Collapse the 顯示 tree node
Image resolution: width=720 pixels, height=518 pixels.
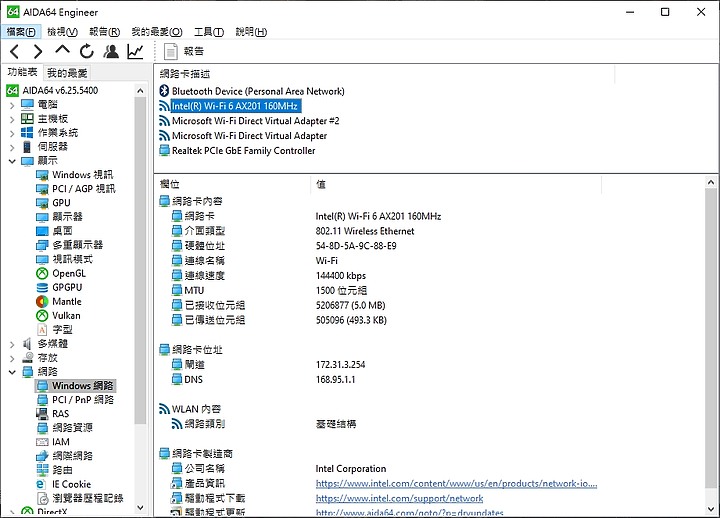(12, 161)
